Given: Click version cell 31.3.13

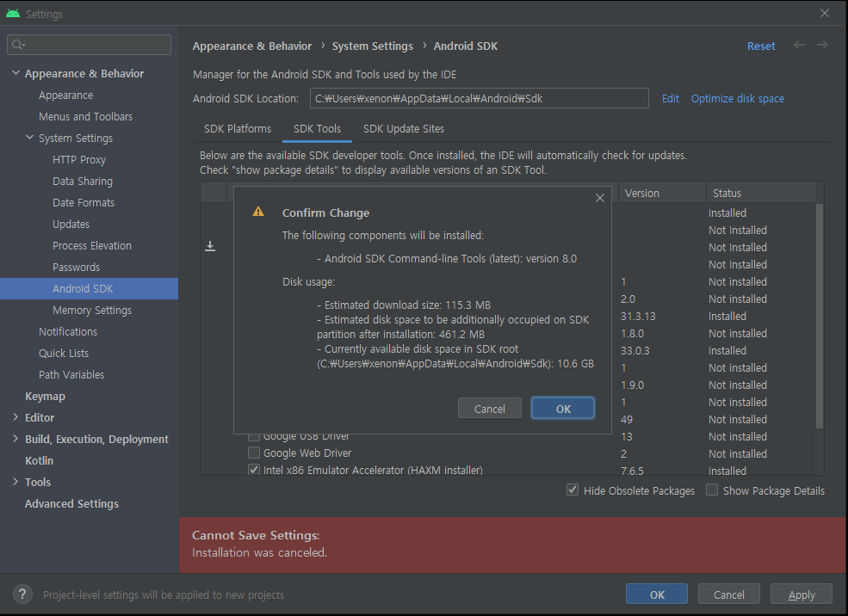Looking at the screenshot, I should 638,316.
